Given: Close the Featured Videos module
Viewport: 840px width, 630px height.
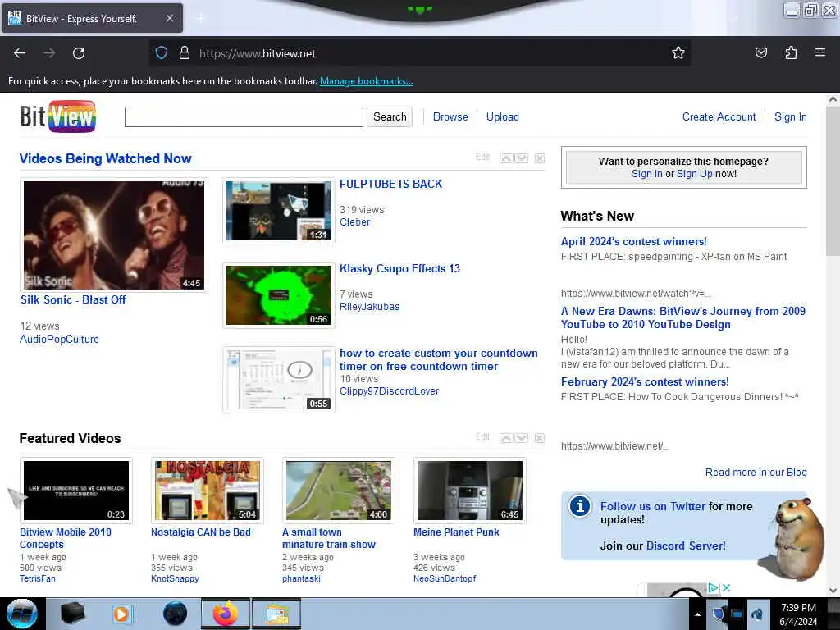Looking at the screenshot, I should [540, 438].
